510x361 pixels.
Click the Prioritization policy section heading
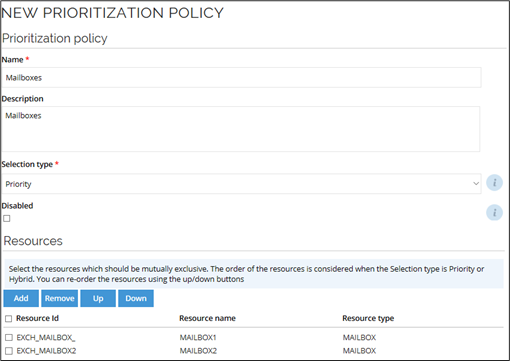pyautogui.click(x=55, y=38)
